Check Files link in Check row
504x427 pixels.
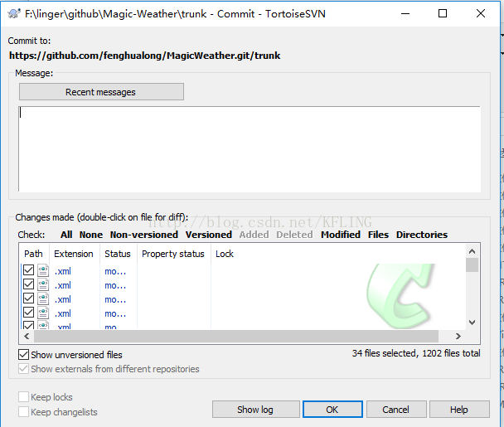[378, 235]
